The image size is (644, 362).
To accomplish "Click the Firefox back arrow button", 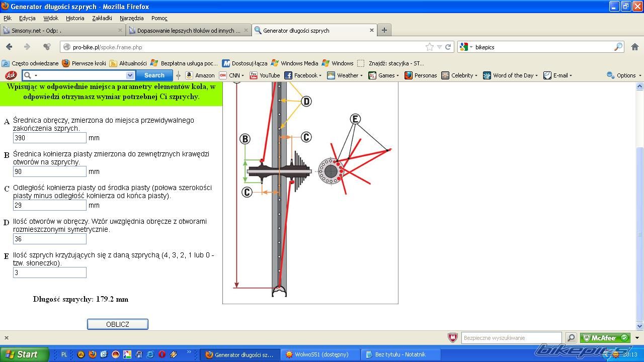I will [x=9, y=47].
